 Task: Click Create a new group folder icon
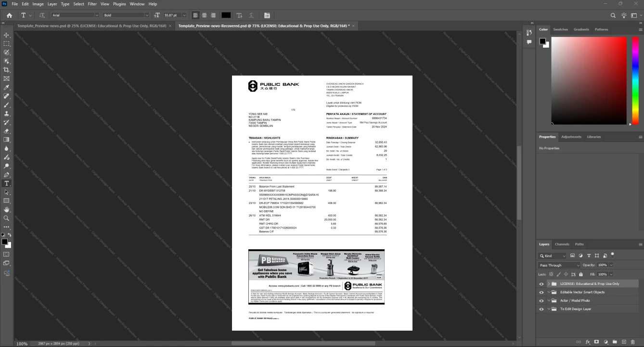pyautogui.click(x=615, y=342)
